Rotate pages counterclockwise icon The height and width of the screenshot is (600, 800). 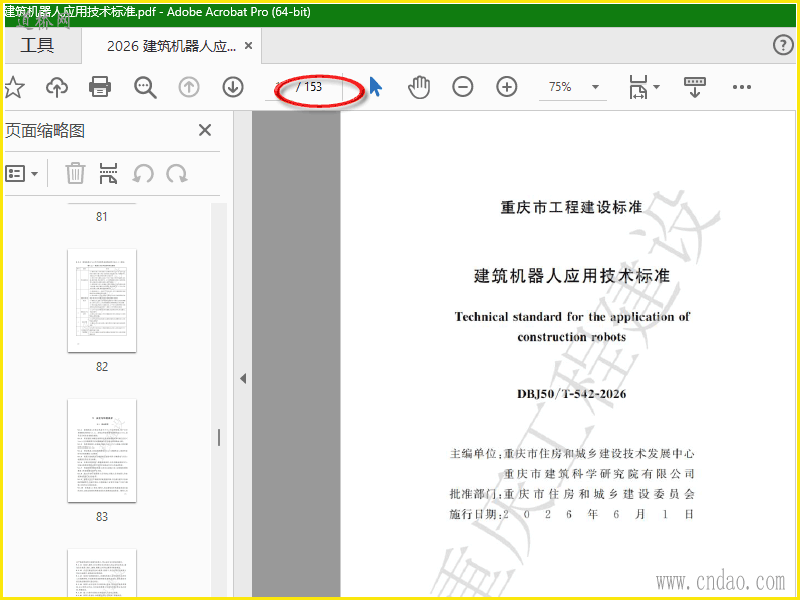pyautogui.click(x=143, y=174)
